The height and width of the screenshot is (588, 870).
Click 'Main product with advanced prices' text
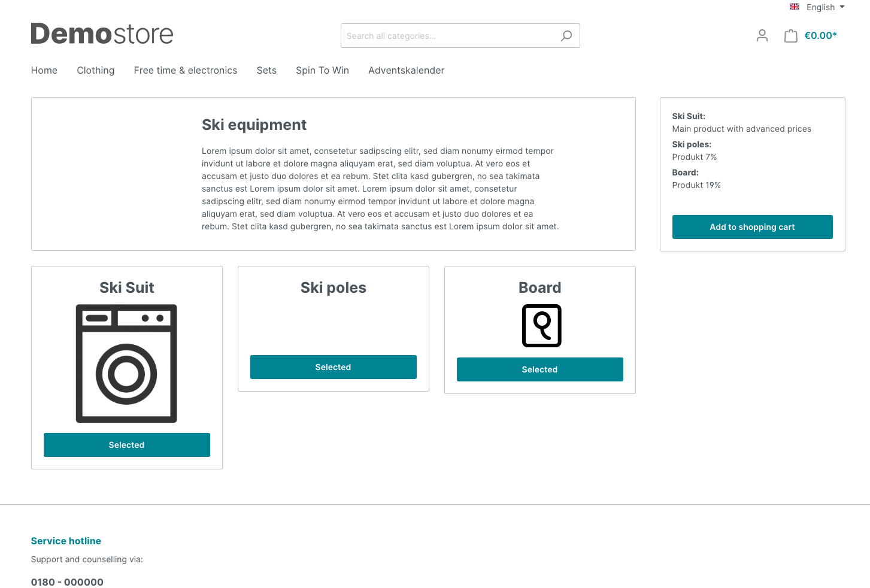pyautogui.click(x=741, y=129)
